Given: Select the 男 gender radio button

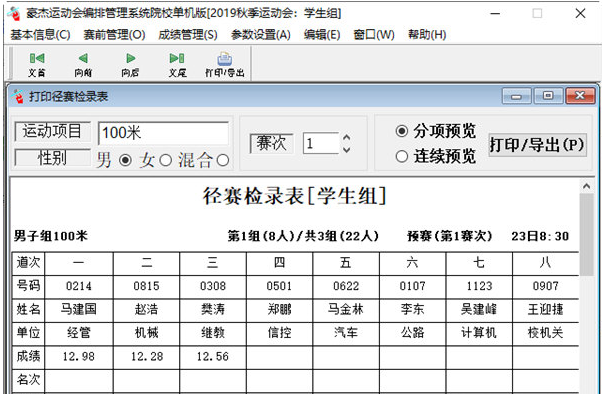Looking at the screenshot, I should point(125,160).
